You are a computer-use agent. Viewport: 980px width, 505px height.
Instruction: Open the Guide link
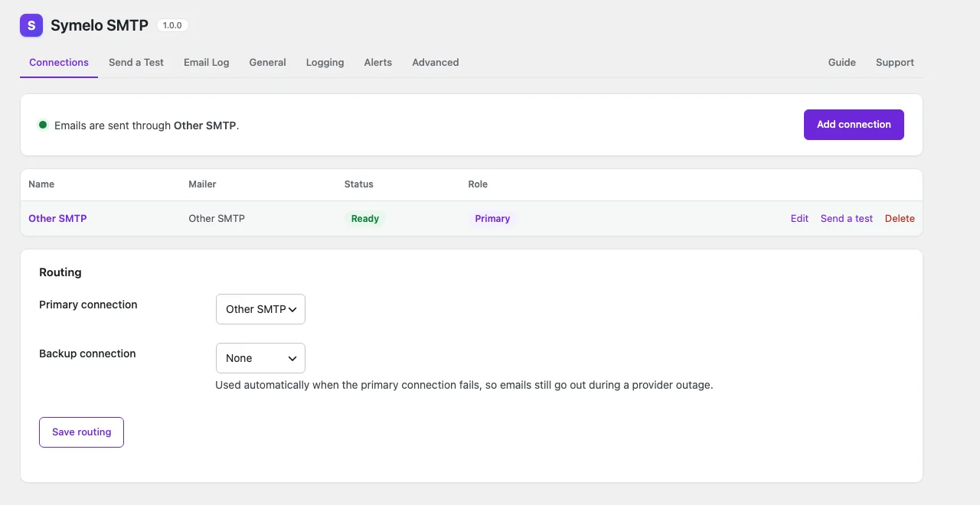pos(842,63)
